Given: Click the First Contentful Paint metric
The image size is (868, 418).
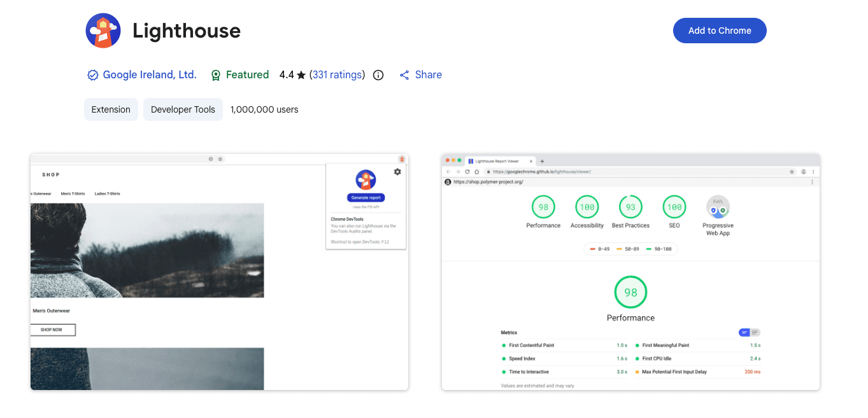Looking at the screenshot, I should click(565, 345).
